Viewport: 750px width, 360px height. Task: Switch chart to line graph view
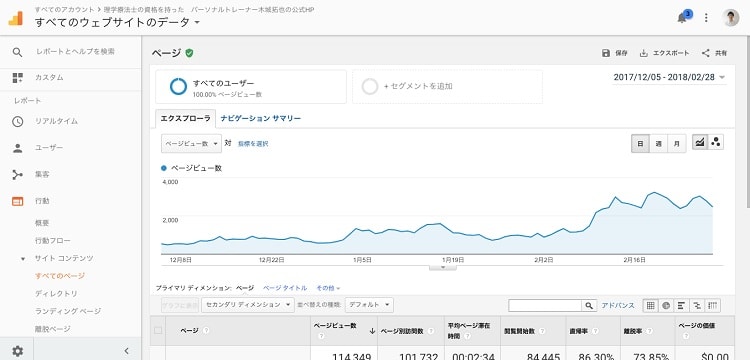click(x=700, y=142)
